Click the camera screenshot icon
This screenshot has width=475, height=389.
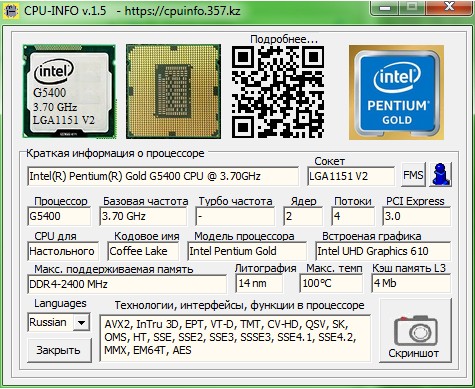pyautogui.click(x=415, y=330)
